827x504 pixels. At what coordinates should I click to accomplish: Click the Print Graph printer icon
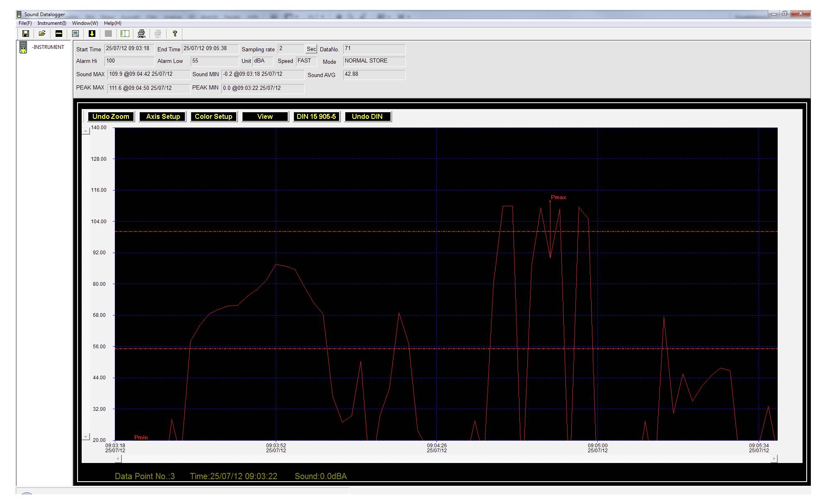[141, 34]
